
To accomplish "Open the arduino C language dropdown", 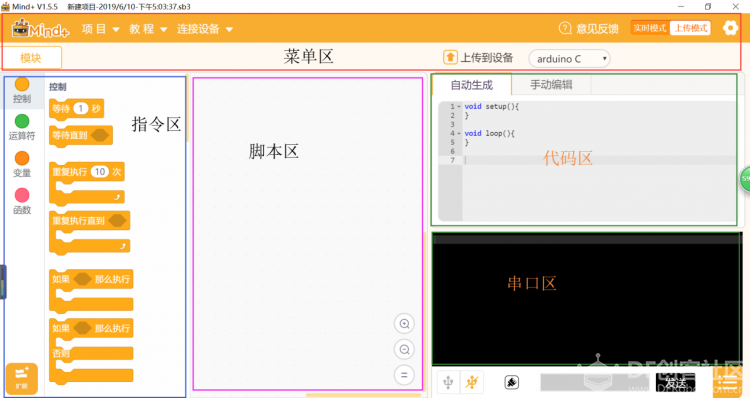I will 569,59.
